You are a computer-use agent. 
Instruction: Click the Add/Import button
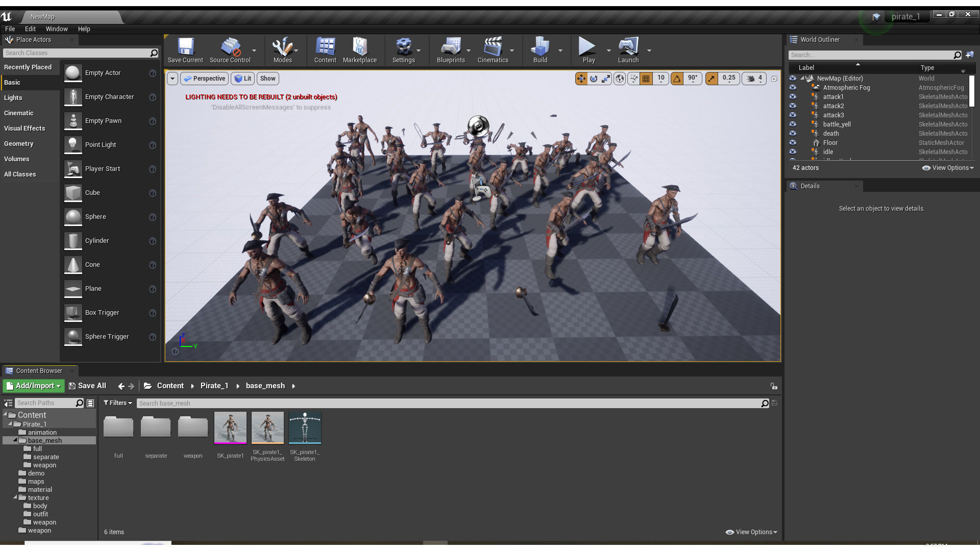[34, 386]
